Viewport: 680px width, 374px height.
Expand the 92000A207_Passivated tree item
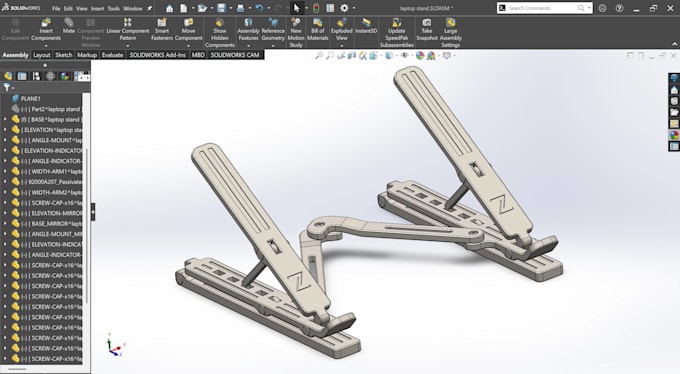pyautogui.click(x=5, y=182)
